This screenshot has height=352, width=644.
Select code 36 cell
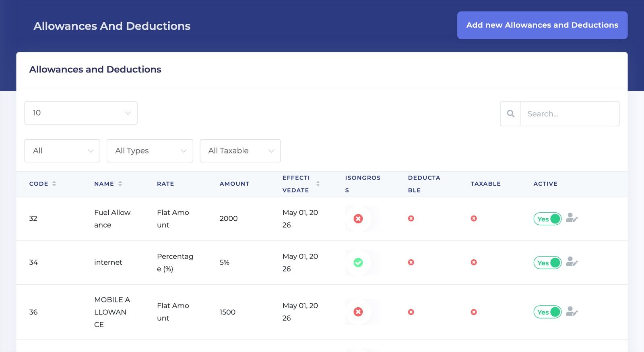33,312
